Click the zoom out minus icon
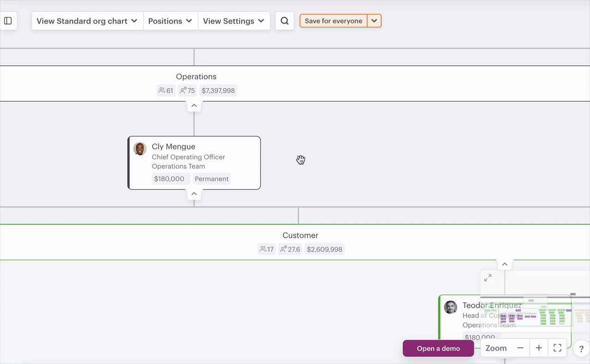The height and width of the screenshot is (364, 590). click(520, 348)
